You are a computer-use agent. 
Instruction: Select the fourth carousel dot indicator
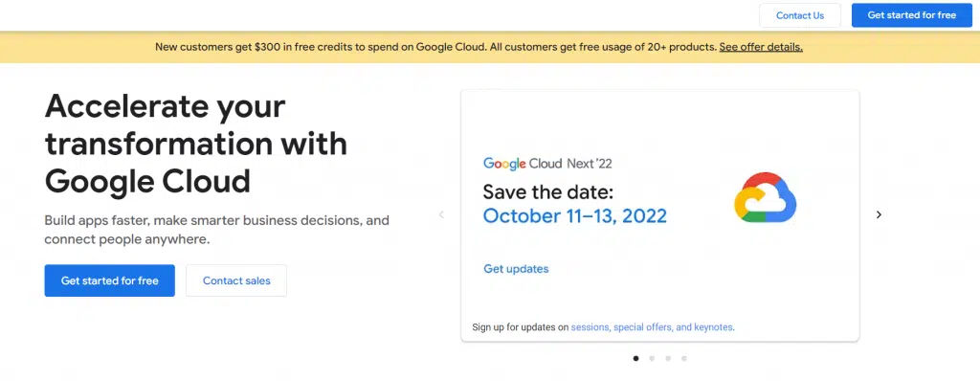point(684,358)
